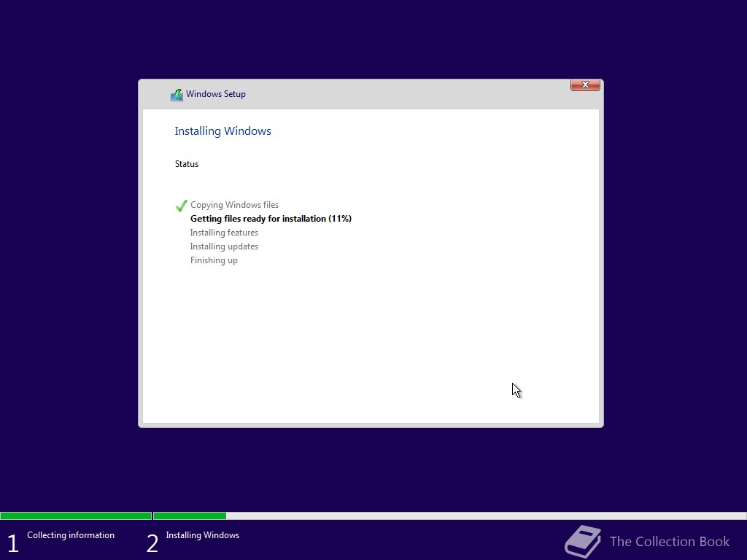Click the stage number 2 at the bottom
This screenshot has width=747, height=560.
[x=152, y=543]
